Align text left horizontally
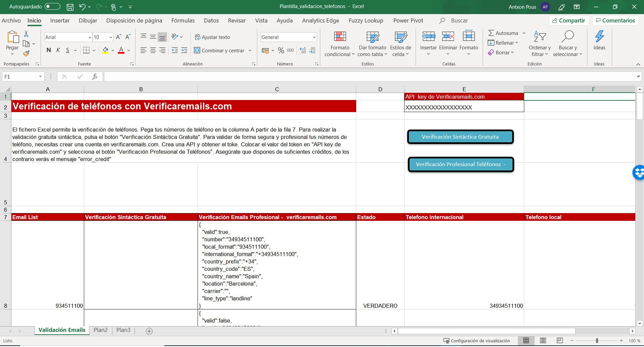644x347 pixels. [x=143, y=50]
